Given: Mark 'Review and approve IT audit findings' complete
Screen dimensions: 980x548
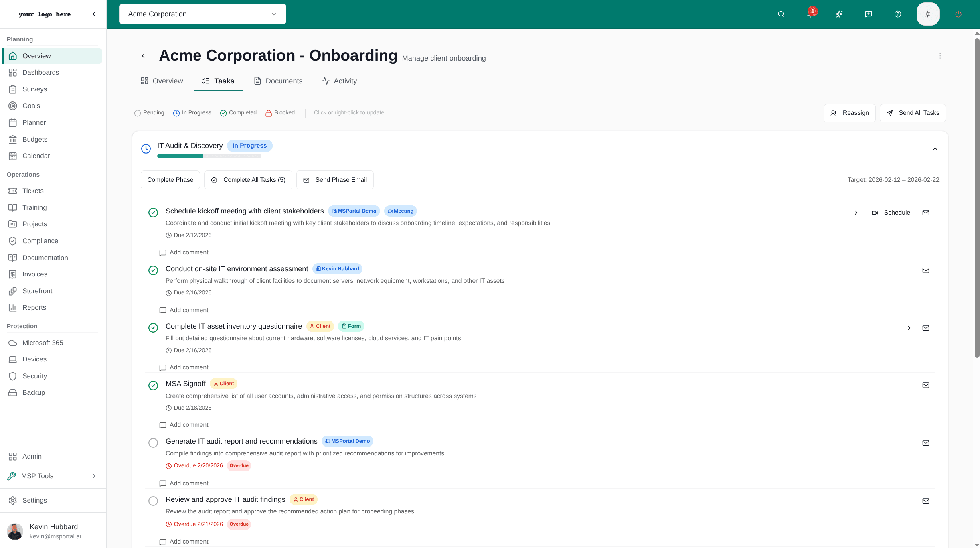Looking at the screenshot, I should coord(153,501).
